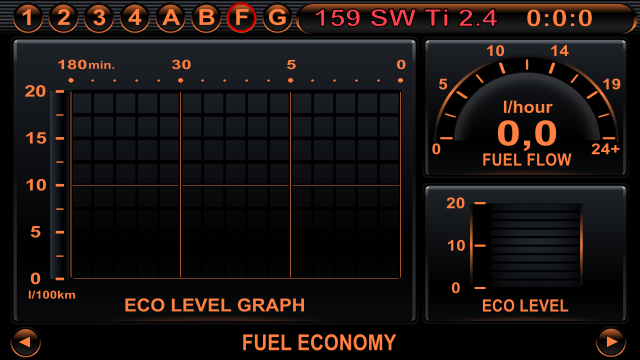Click the 0:0:0 timer display
640x360 pixels.
click(559, 18)
